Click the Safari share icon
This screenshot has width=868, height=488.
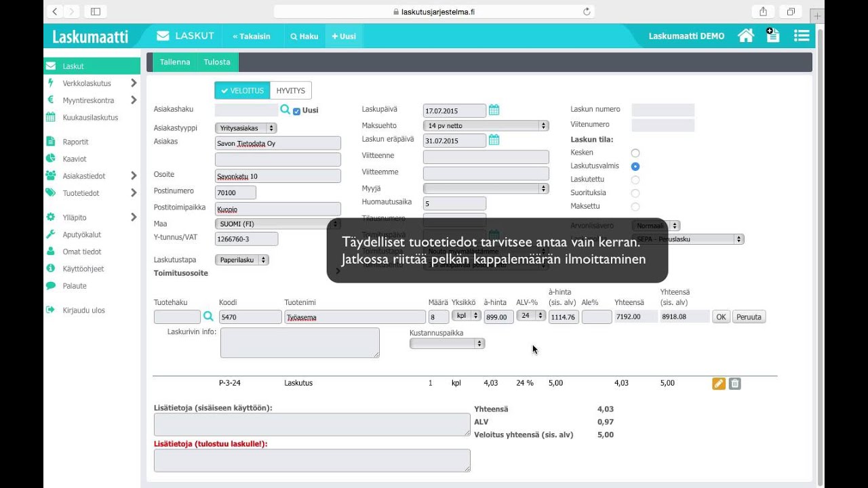pos(763,12)
